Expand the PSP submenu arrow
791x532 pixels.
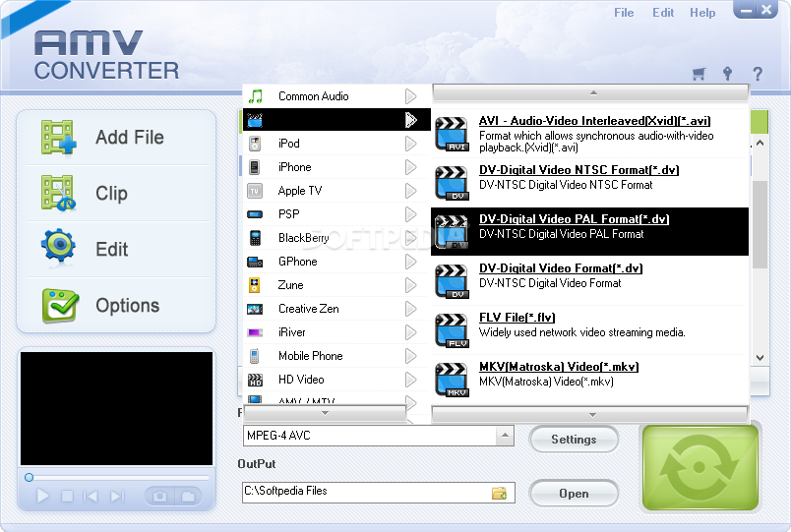click(411, 214)
